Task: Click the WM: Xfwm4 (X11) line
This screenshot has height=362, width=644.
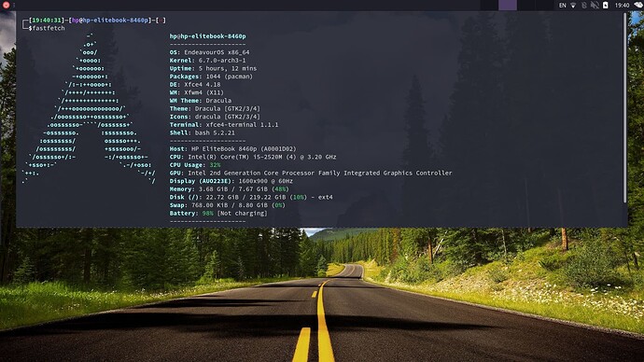Action: (x=196, y=92)
